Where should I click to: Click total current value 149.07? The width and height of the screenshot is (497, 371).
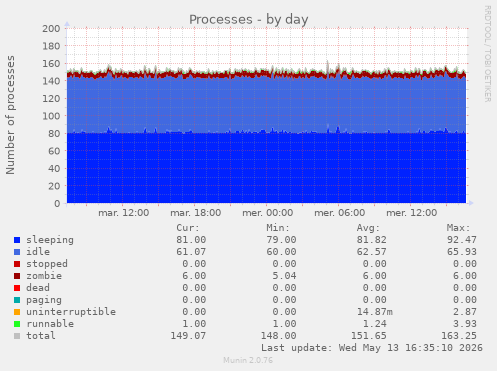[x=188, y=336]
